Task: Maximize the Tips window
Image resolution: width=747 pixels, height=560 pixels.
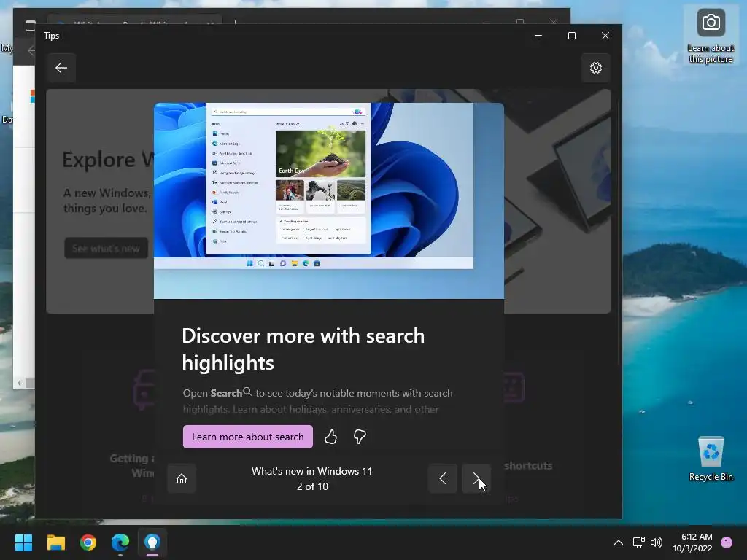Action: 572,36
